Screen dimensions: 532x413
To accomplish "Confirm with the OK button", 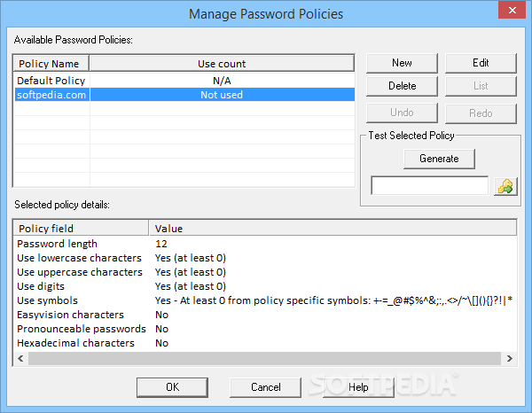I will coord(172,387).
